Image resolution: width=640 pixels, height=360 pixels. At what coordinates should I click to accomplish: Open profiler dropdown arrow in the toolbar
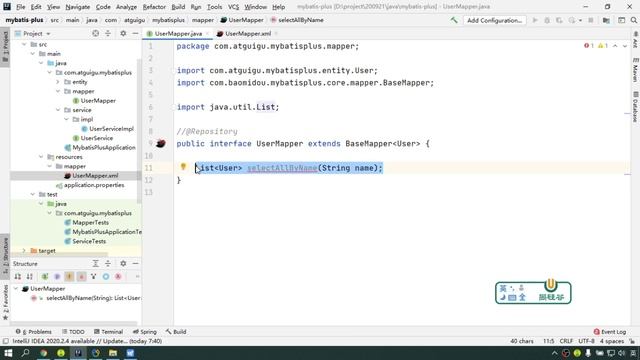pos(580,20)
